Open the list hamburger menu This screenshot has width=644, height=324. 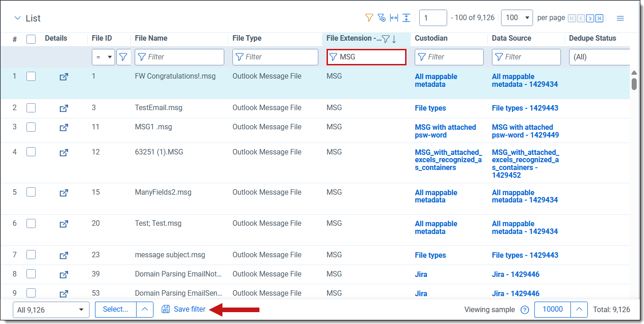pos(620,18)
